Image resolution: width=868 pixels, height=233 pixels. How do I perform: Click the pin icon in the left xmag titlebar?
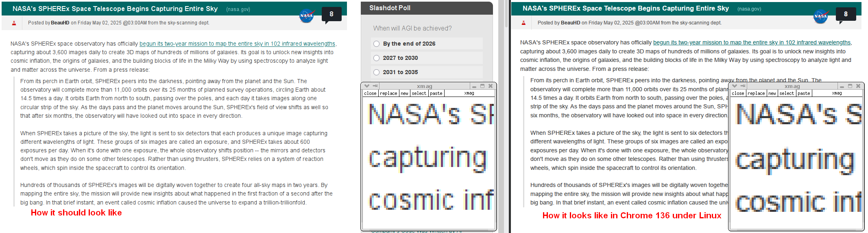375,86
